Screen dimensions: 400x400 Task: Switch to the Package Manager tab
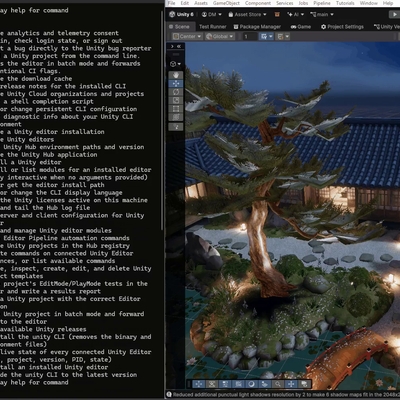click(x=257, y=27)
